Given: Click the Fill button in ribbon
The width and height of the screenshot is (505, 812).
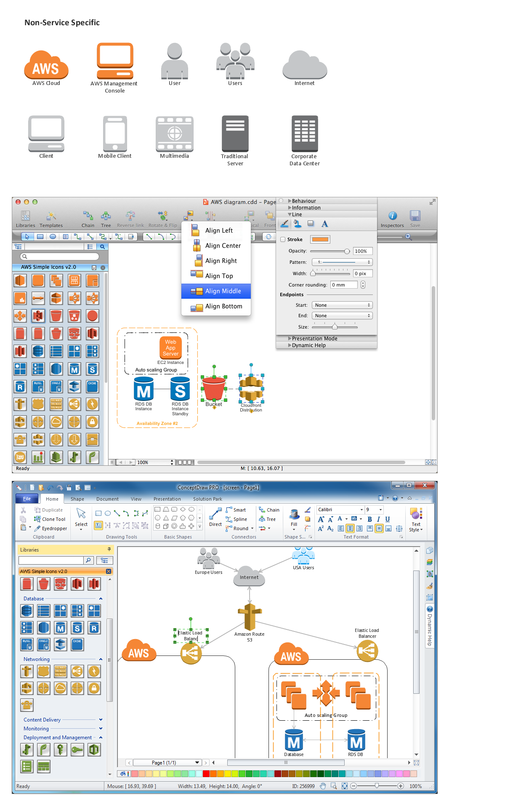Looking at the screenshot, I should [x=294, y=519].
